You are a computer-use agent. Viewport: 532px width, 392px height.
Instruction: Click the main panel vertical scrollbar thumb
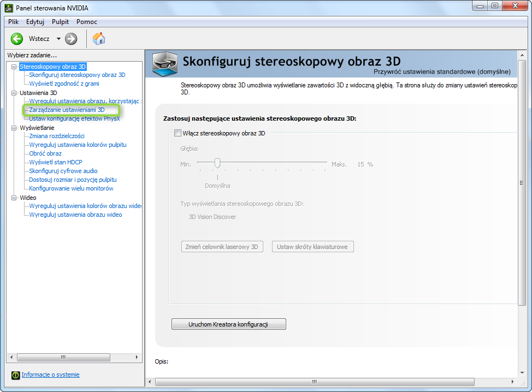(522, 183)
